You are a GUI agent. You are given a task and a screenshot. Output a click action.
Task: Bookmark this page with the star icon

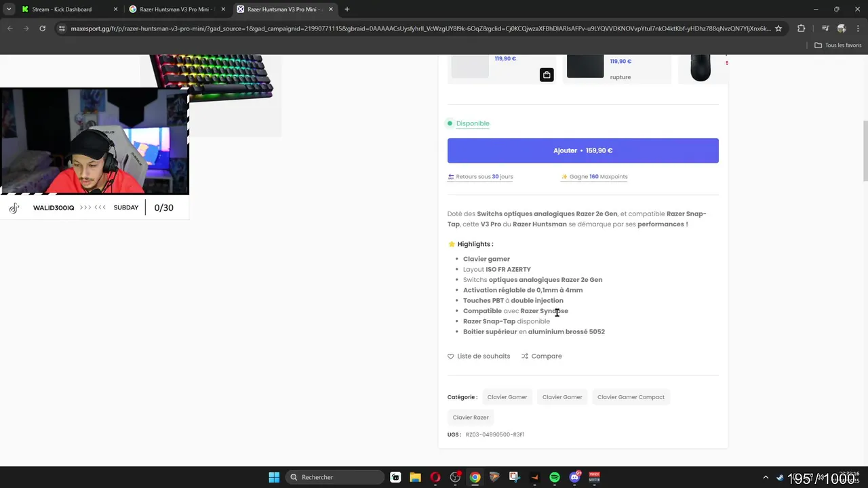pos(778,28)
